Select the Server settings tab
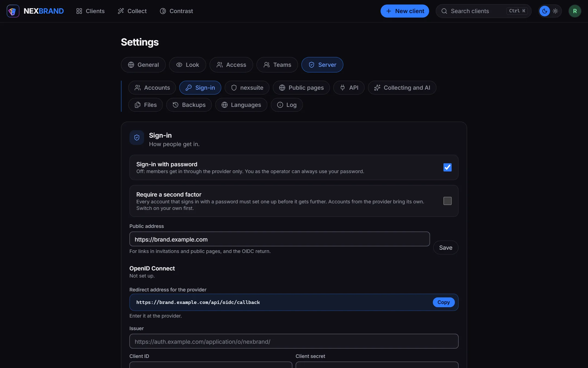 [x=322, y=65]
